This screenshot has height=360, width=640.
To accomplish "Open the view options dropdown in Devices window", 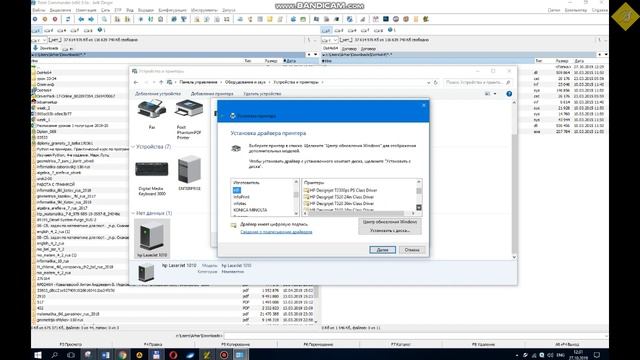I will pos(495,94).
